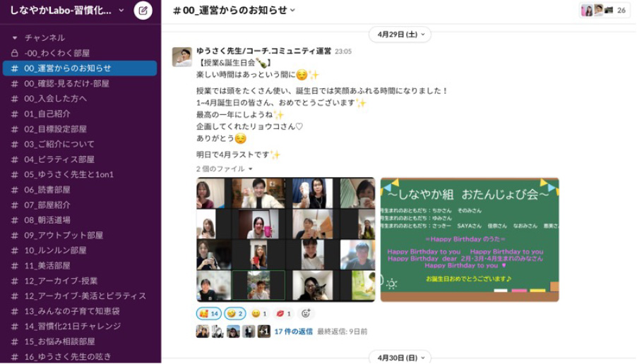Viewport: 637px width, 364px height.
Task: Open the workspace name dropdown しなやかLabo
Action: point(66,11)
